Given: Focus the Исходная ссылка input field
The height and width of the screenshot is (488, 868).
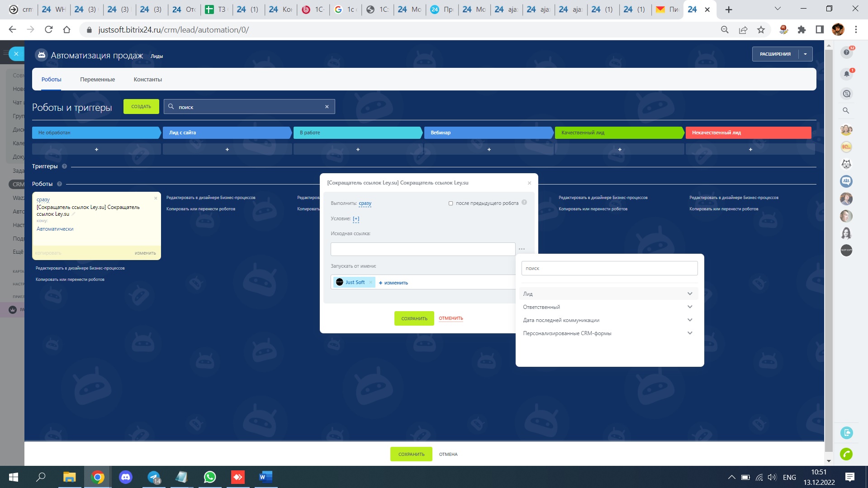Looking at the screenshot, I should coord(423,249).
